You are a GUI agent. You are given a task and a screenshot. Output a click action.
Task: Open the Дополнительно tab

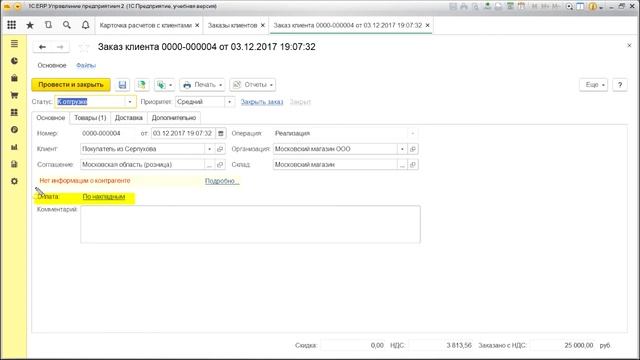pos(174,118)
